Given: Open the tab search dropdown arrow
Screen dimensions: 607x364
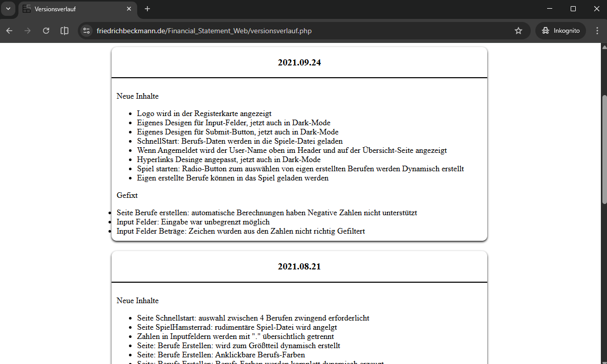Looking at the screenshot, I should point(8,9).
